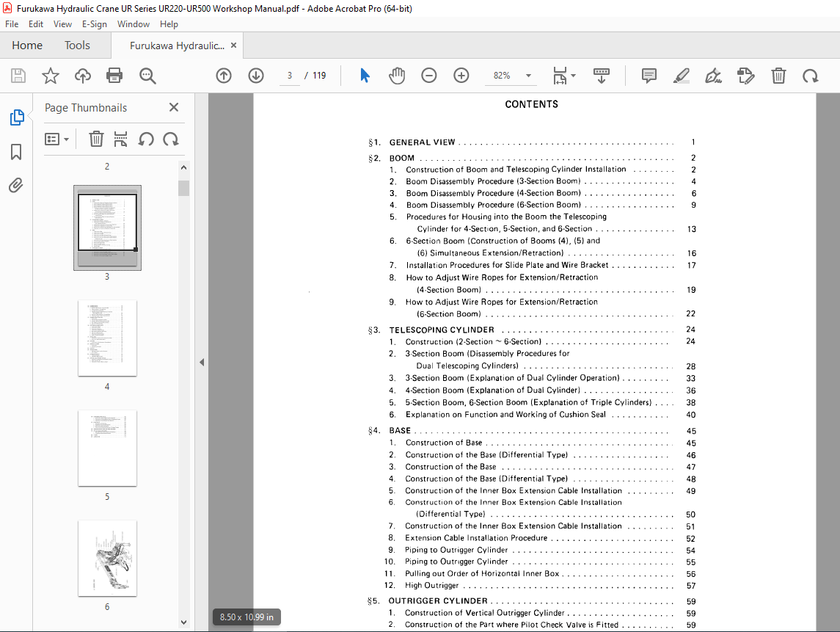Rotate thumbnail page counterclockwise
Viewport: 840px width, 632px height.
146,139
